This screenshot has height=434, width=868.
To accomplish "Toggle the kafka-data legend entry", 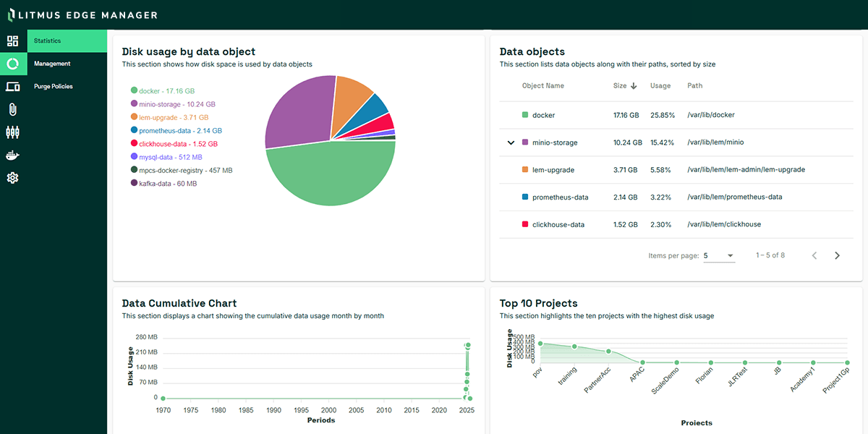I will (161, 183).
